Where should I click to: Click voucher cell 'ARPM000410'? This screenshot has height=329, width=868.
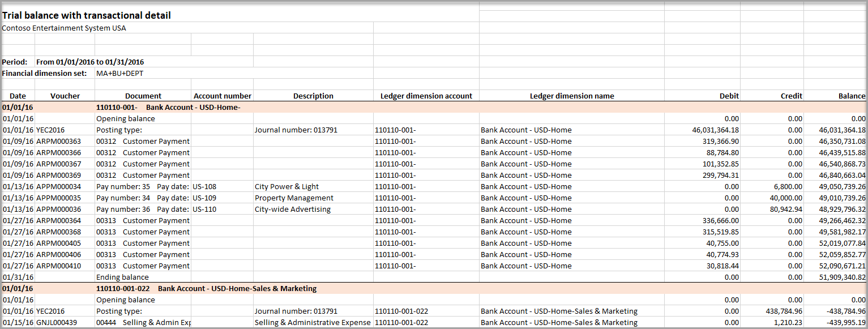pyautogui.click(x=58, y=266)
